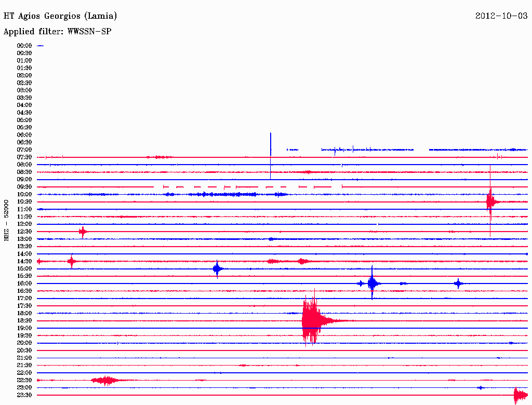Screen dimensions: 532x405
Task: Click the 09:00 time label
Action: 24,180
